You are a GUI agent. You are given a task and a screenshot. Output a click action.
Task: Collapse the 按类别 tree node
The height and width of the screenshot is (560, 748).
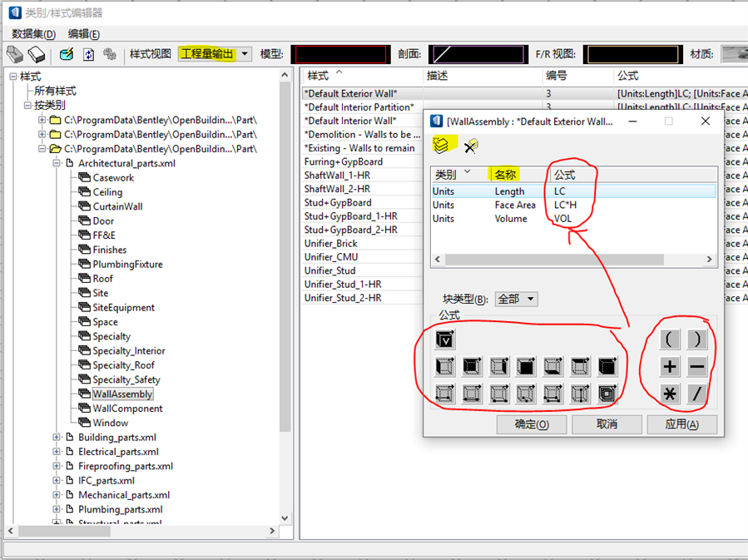[27, 105]
